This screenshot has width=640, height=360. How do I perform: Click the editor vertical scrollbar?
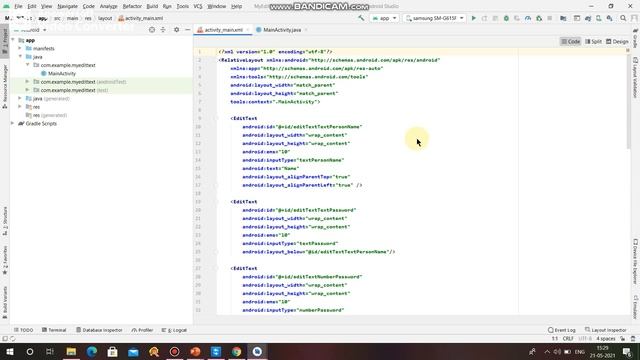coord(629,102)
